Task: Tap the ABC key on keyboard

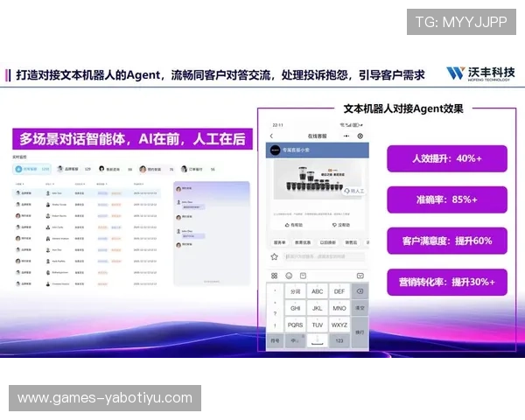Action: pyautogui.click(x=317, y=291)
